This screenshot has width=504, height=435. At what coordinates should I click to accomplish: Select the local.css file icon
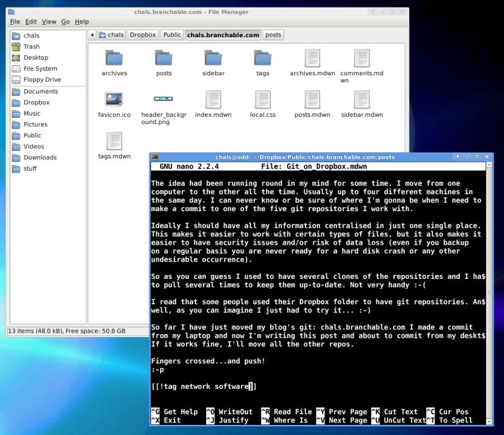coord(262,100)
